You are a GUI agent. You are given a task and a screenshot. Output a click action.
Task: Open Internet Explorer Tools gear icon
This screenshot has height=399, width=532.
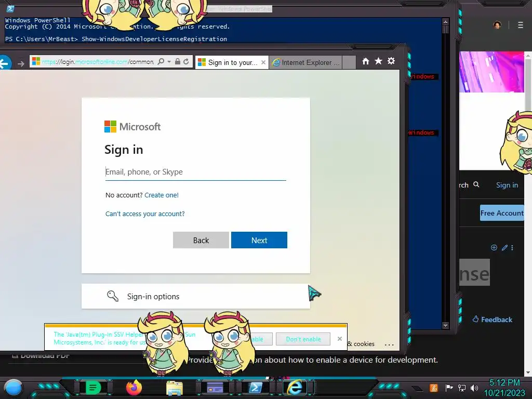[x=391, y=61]
